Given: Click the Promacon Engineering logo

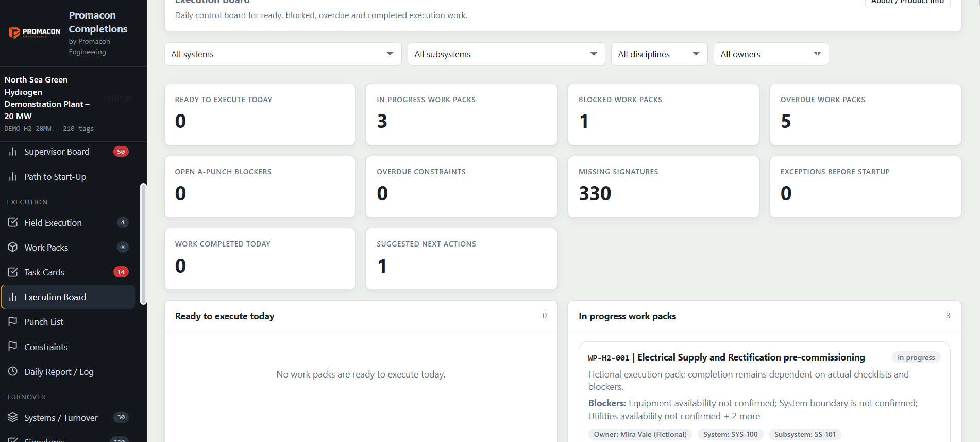Looking at the screenshot, I should 35,32.
